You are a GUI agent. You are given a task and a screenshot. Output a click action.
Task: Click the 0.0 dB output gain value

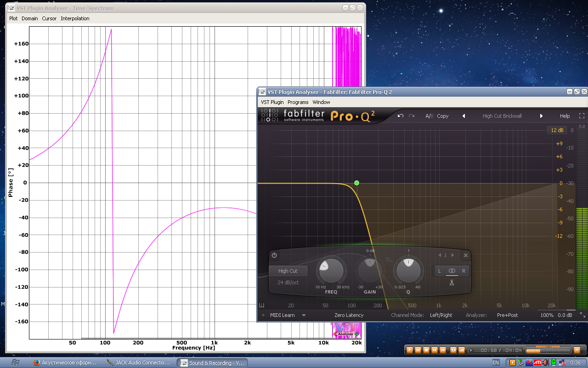point(565,315)
